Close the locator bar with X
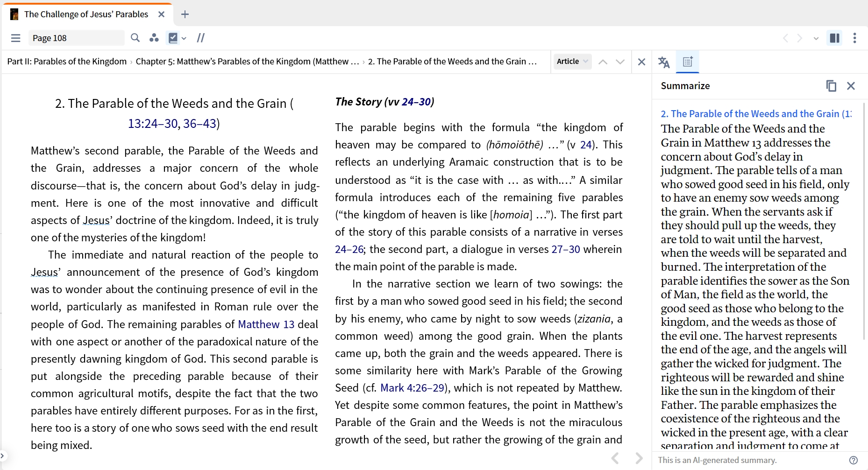The height and width of the screenshot is (470, 868). pyautogui.click(x=641, y=62)
